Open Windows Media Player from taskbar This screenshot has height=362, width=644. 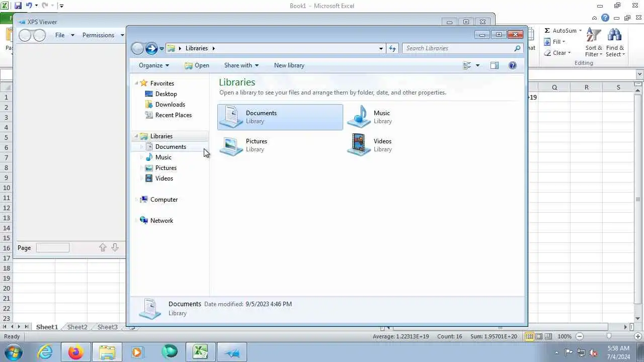pyautogui.click(x=138, y=352)
